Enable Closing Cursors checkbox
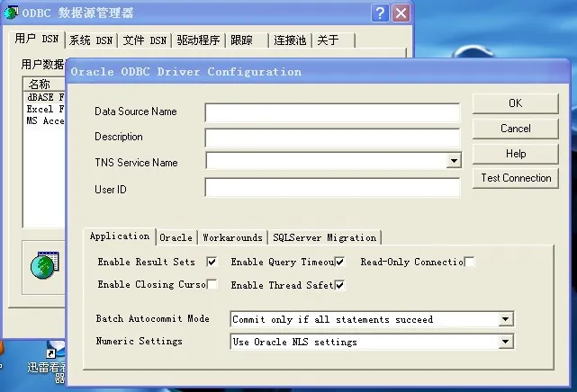The width and height of the screenshot is (577, 392). coord(212,285)
